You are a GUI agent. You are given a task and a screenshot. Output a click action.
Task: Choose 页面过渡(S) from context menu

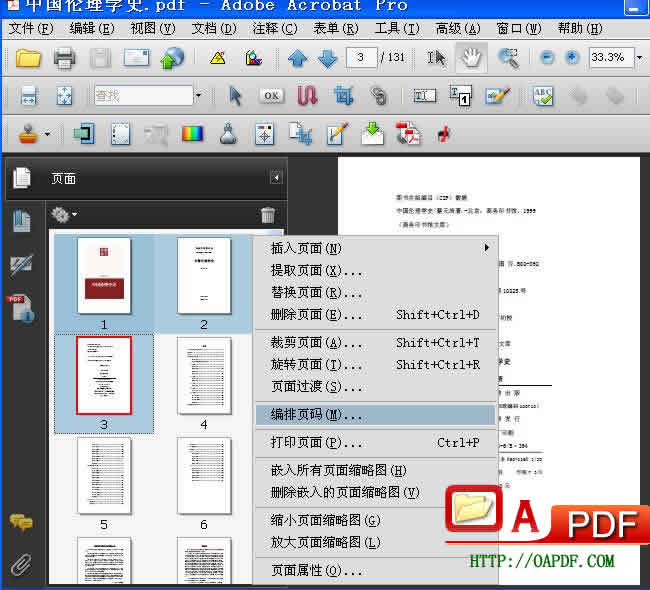pyautogui.click(x=376, y=386)
